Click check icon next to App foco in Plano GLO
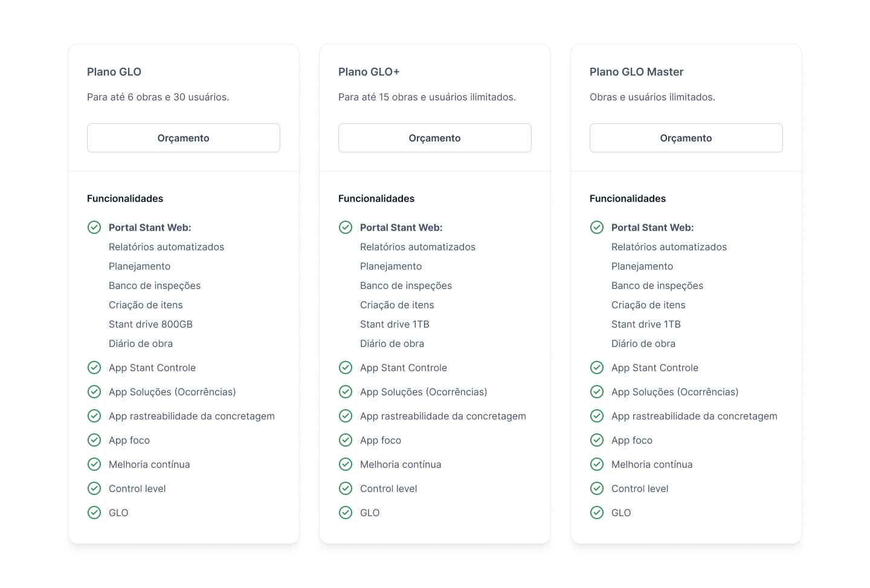Image resolution: width=870 pixels, height=588 pixels. (94, 440)
